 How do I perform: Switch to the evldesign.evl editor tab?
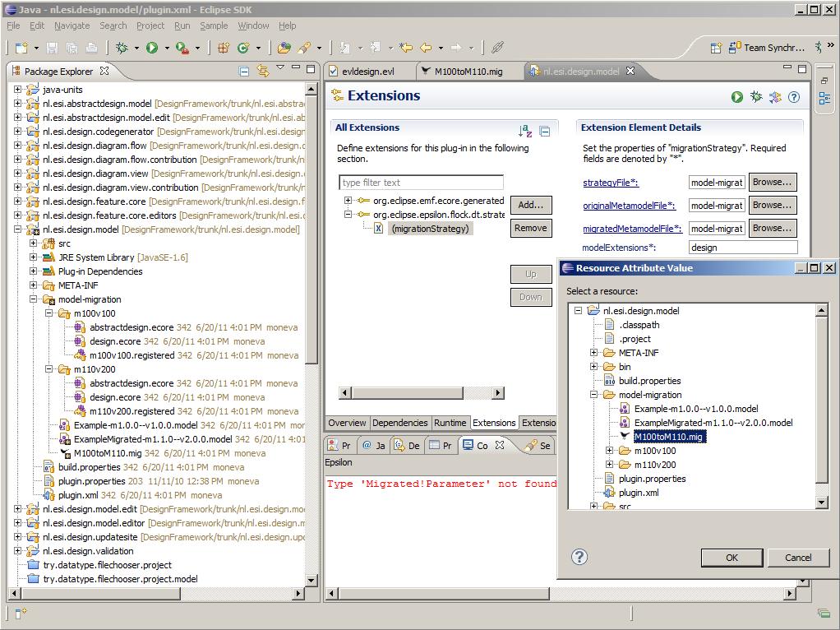coord(368,72)
